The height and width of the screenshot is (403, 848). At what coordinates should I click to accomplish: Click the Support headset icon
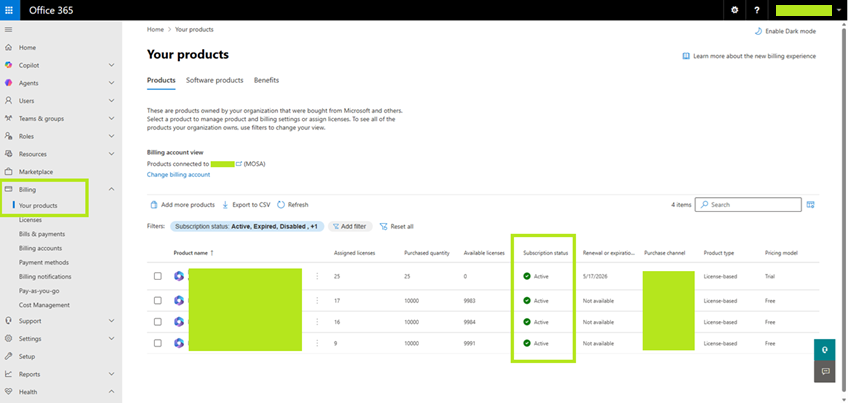[x=8, y=321]
